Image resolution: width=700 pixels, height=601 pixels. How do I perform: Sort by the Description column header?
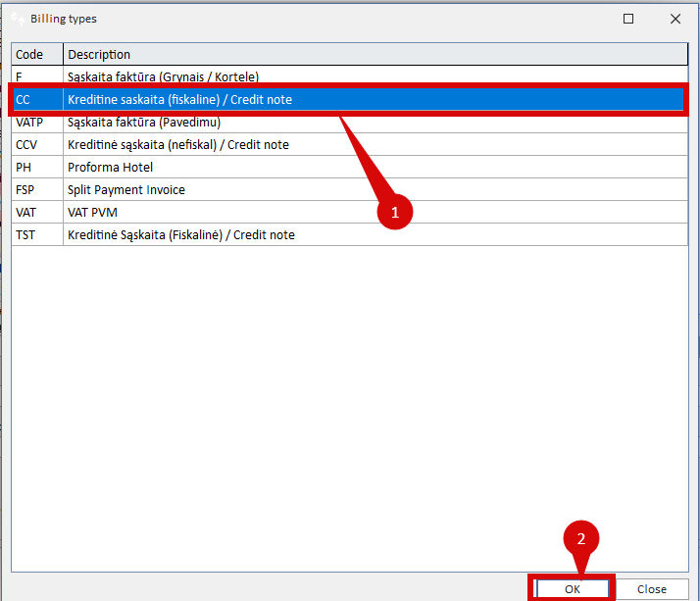tap(375, 55)
